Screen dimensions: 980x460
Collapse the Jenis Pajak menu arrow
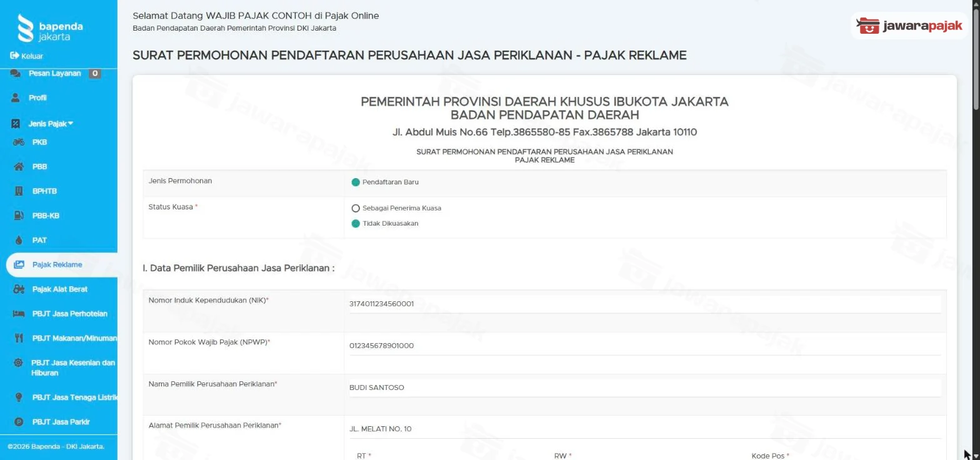71,123
